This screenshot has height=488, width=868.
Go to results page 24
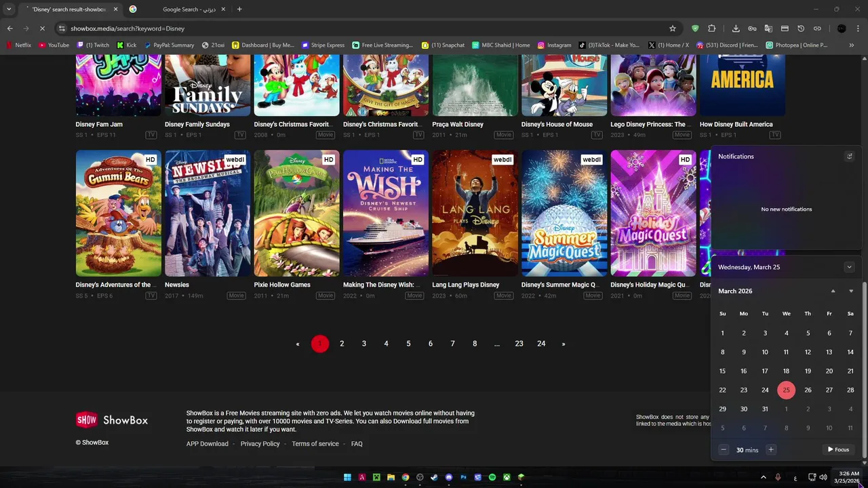click(x=541, y=344)
